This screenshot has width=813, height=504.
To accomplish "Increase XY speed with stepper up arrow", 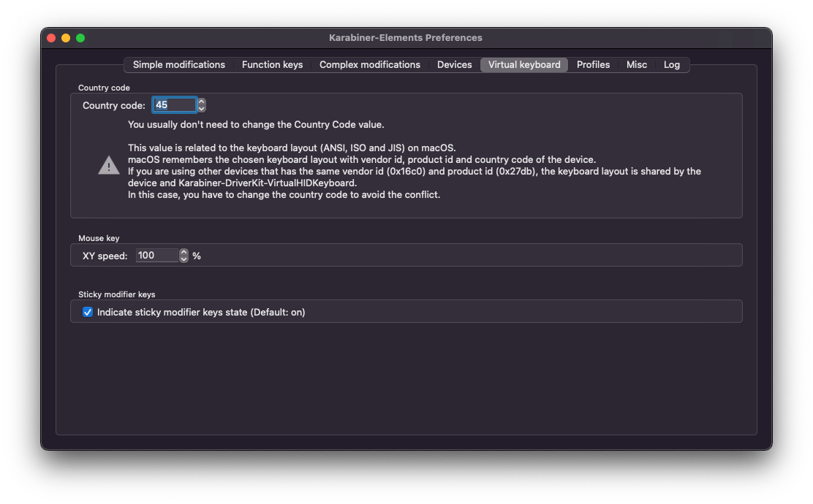I will pos(184,252).
